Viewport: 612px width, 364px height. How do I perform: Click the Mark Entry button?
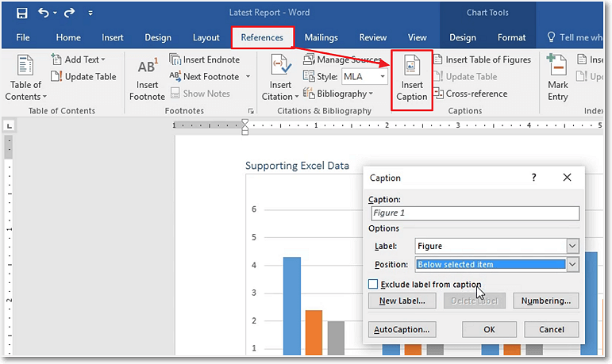pyautogui.click(x=558, y=78)
